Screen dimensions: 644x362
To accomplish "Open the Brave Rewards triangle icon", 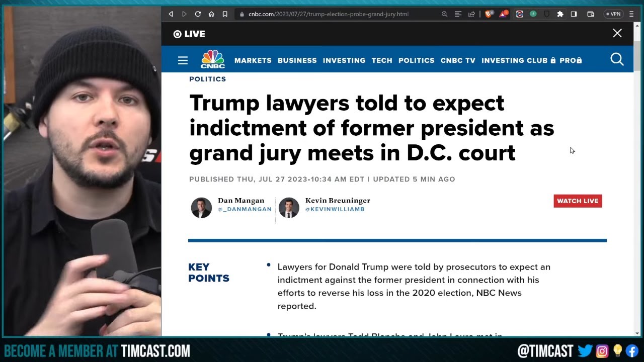I will tap(503, 14).
